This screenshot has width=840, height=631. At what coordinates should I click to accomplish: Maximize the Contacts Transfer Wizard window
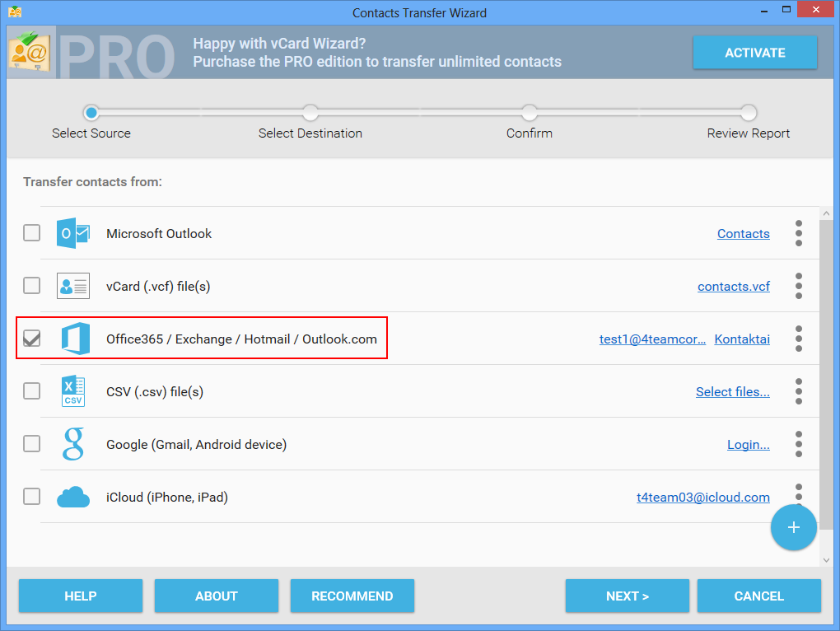coord(786,9)
